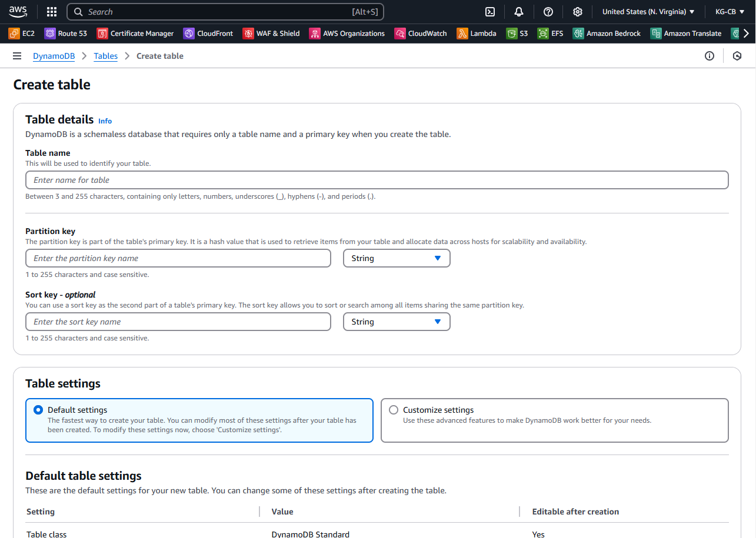The image size is (756, 538).
Task: Select the Default settings radio option
Action: coord(39,410)
